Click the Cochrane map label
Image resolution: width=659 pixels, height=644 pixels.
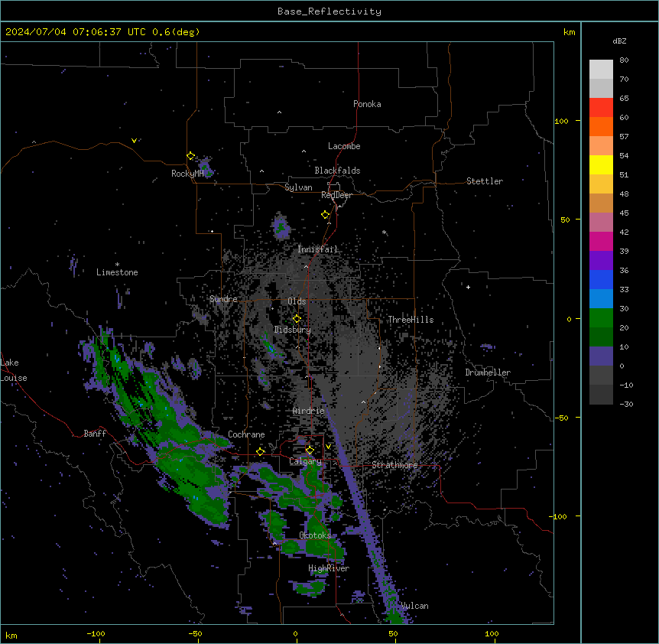pyautogui.click(x=246, y=434)
